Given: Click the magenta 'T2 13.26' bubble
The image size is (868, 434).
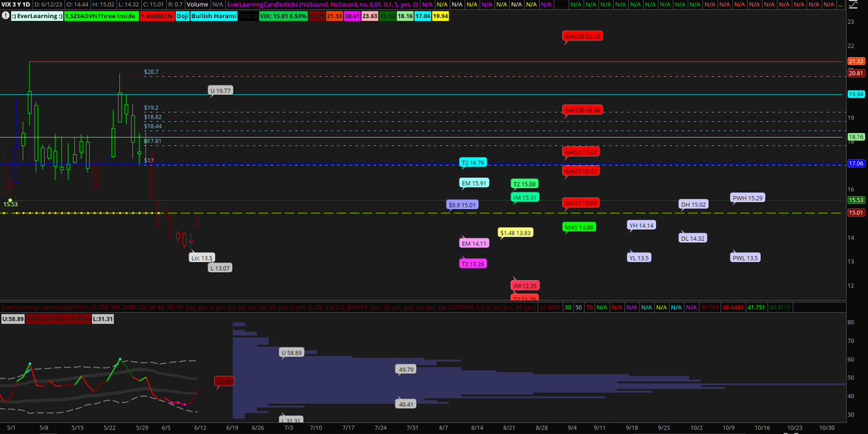Looking at the screenshot, I should 474,264.
